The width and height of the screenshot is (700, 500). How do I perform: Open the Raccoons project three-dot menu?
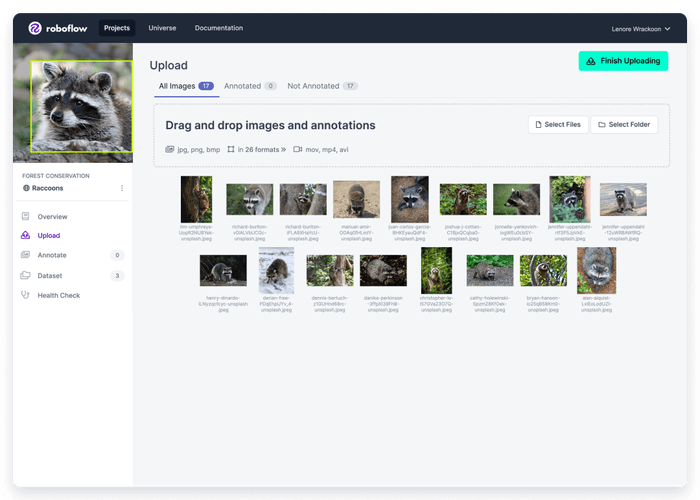coord(122,188)
